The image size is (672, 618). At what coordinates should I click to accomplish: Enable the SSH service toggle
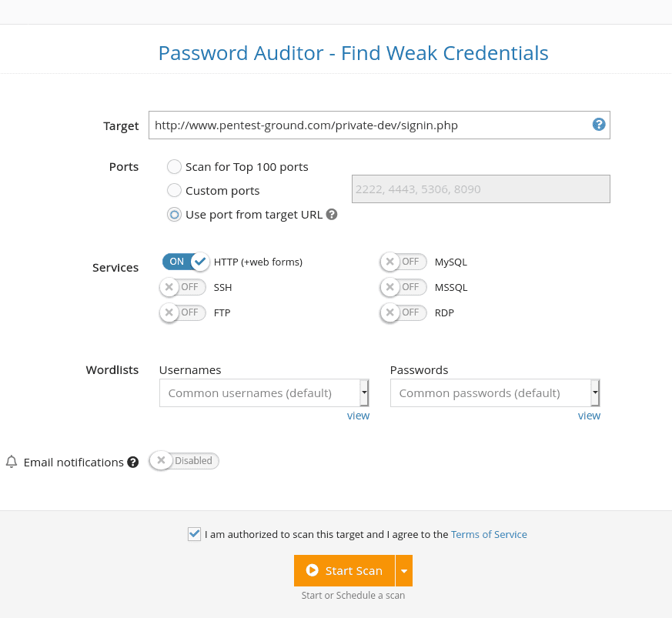pyautogui.click(x=182, y=287)
